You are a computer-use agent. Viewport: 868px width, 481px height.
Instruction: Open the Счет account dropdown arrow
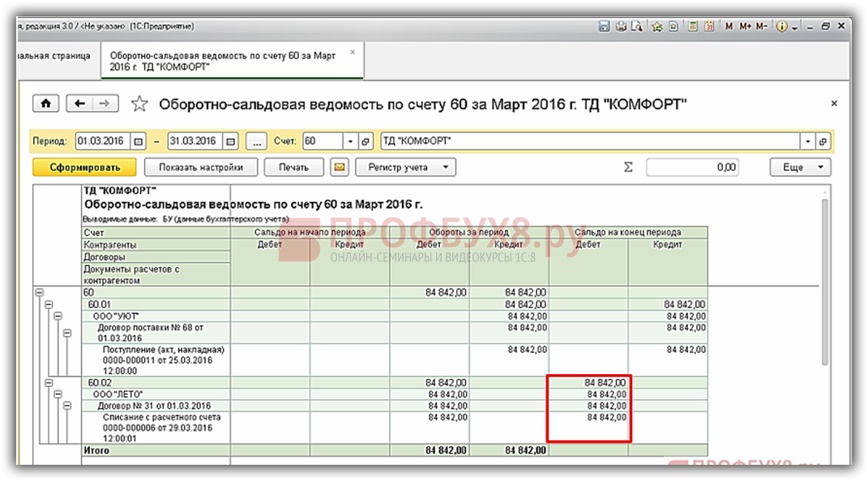click(349, 141)
